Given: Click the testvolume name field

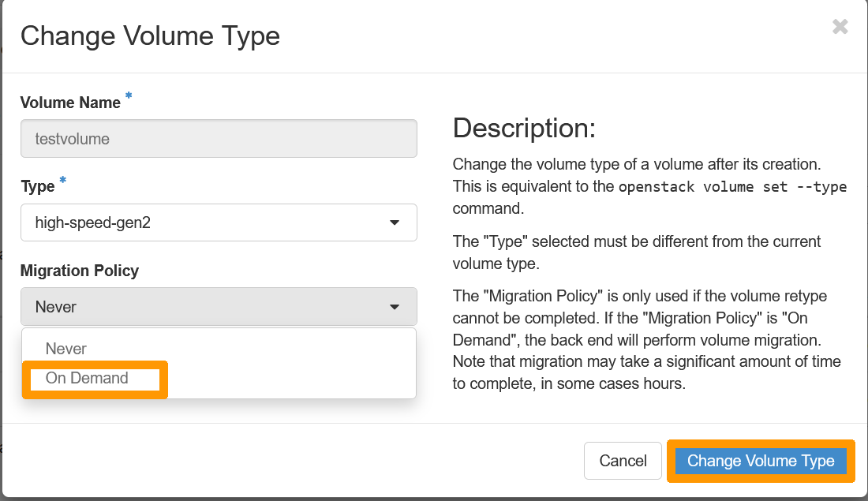Looking at the screenshot, I should pos(219,138).
